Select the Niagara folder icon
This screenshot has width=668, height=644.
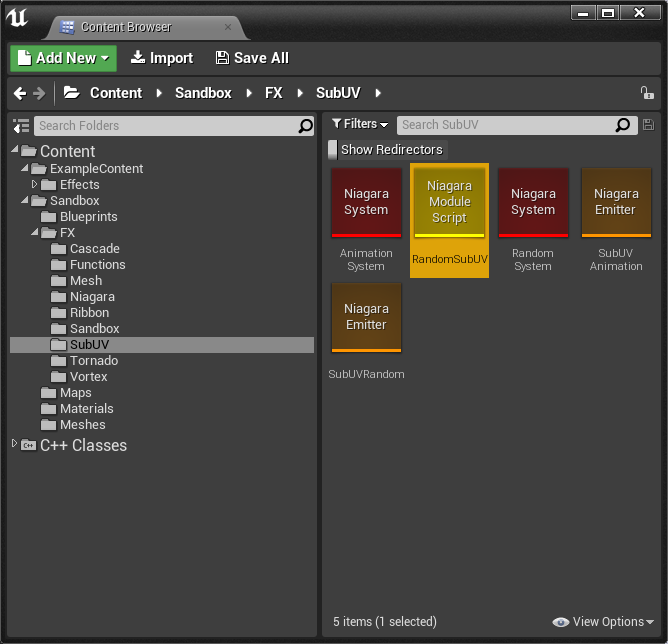pyautogui.click(x=58, y=297)
